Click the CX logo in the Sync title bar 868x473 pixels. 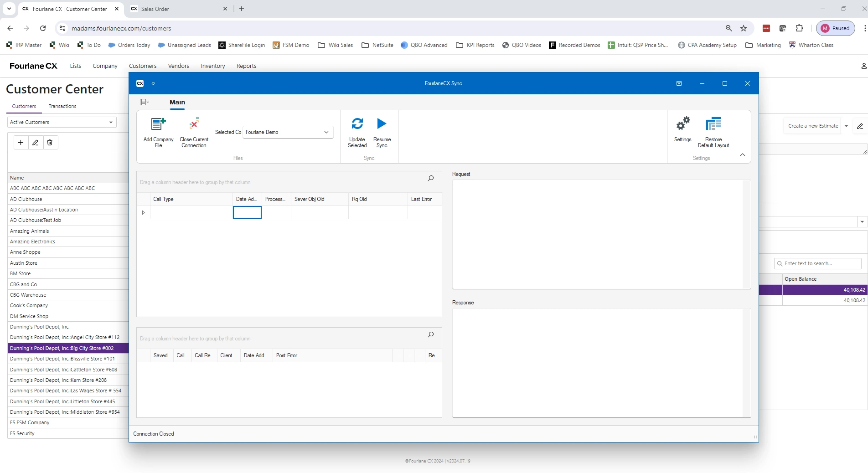(140, 83)
